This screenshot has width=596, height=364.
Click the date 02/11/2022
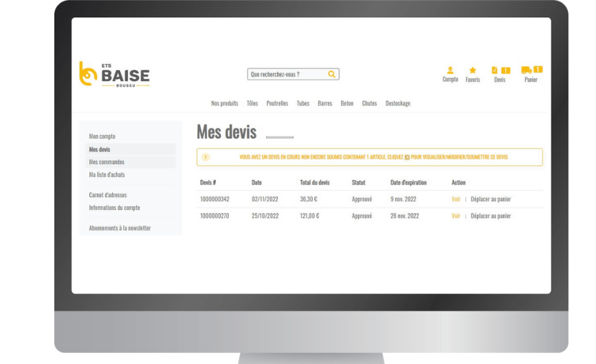click(x=265, y=199)
